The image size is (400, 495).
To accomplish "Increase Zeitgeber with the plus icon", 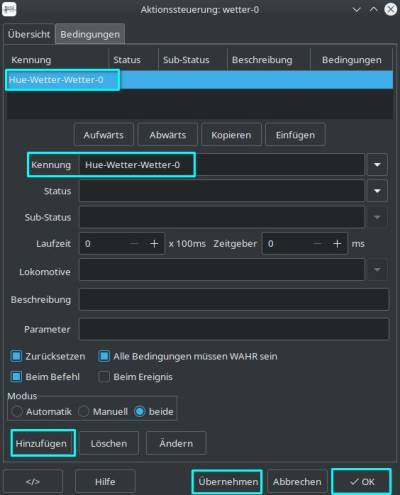I will pos(337,244).
